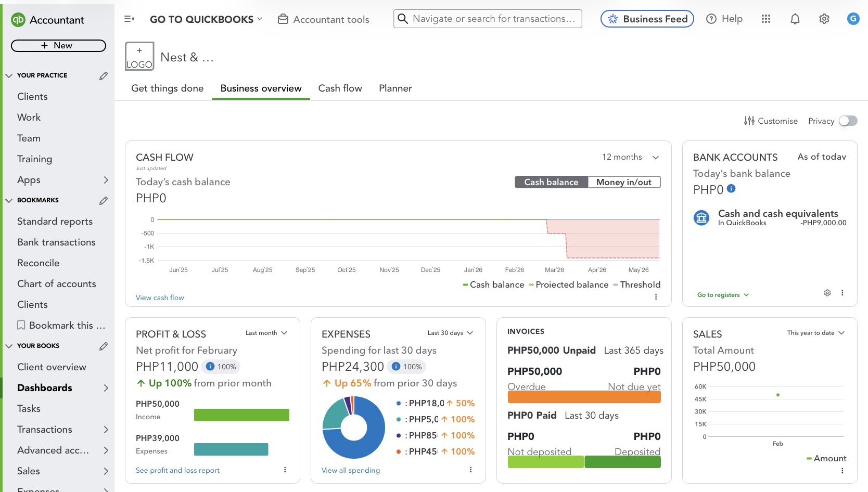Click the expenses donut chart
The height and width of the screenshot is (492, 868).
354,428
